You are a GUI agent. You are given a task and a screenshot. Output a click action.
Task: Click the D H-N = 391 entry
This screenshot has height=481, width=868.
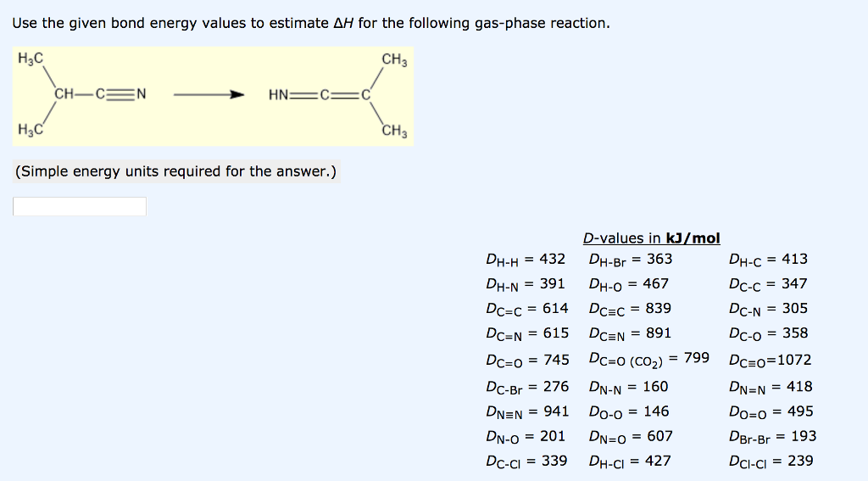point(526,284)
